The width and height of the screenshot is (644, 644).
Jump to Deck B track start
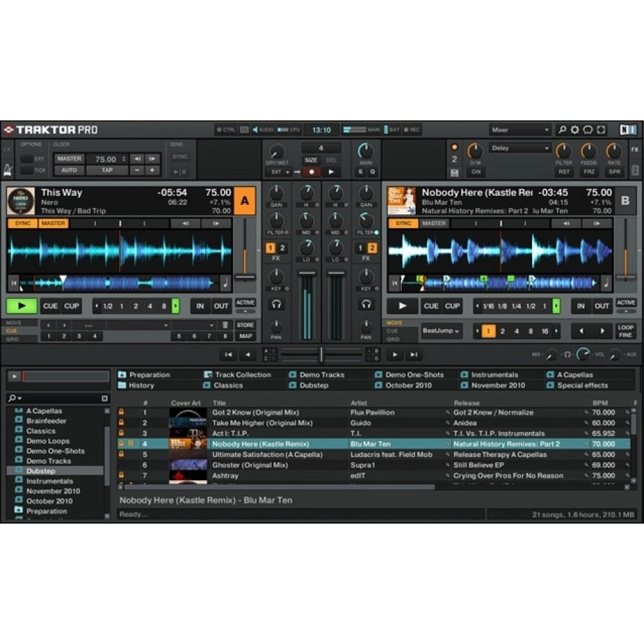click(394, 283)
